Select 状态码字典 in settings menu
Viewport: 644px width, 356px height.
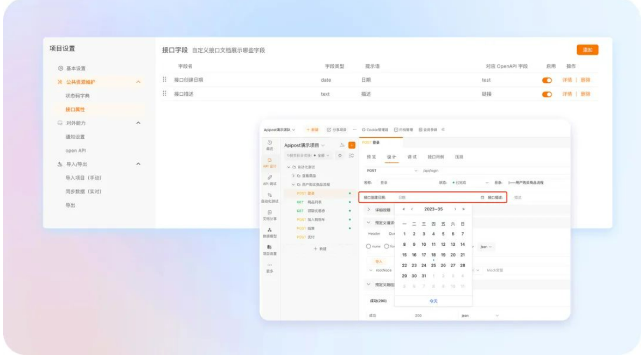[x=78, y=96]
